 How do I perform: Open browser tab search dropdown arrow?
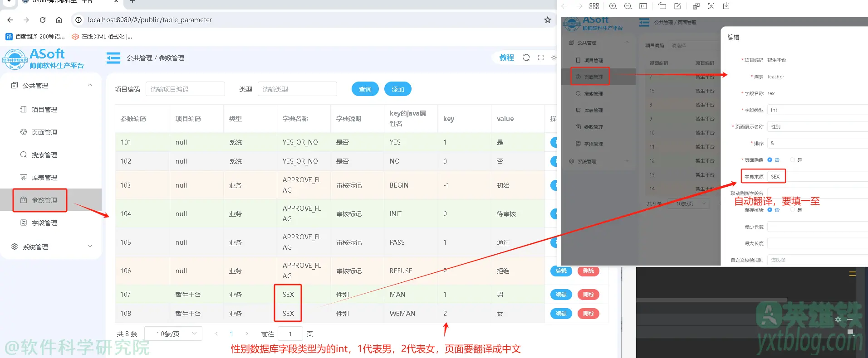9,2
